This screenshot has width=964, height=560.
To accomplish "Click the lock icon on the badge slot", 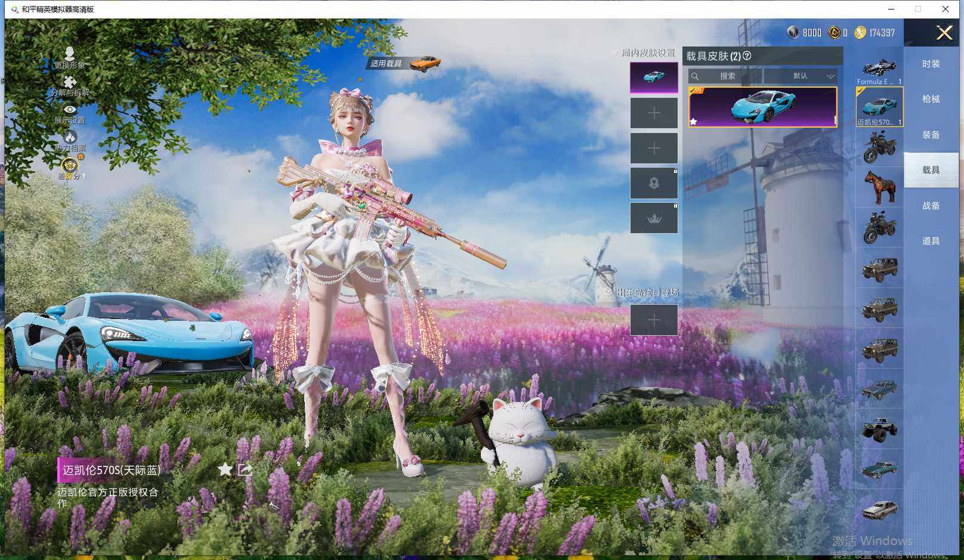I will 675,172.
